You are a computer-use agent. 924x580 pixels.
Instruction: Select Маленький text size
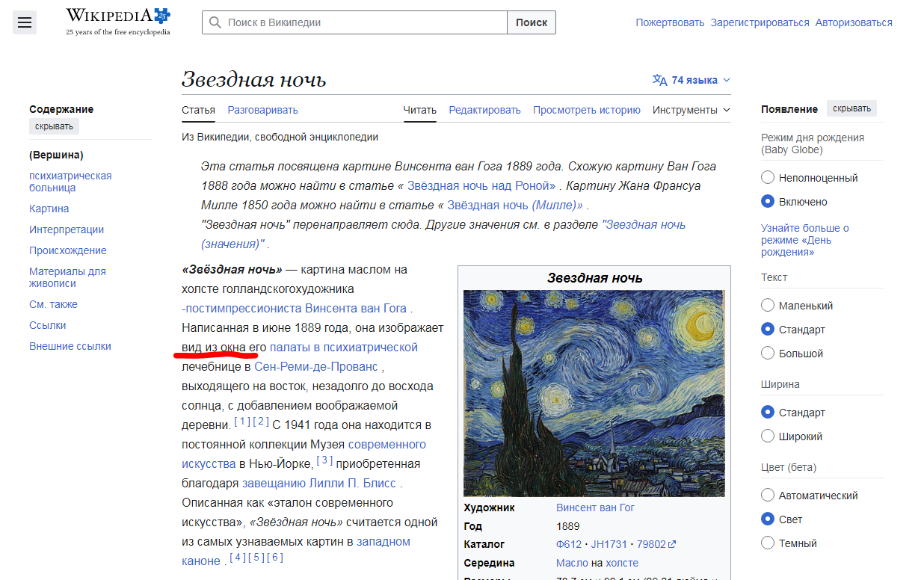[x=767, y=306]
